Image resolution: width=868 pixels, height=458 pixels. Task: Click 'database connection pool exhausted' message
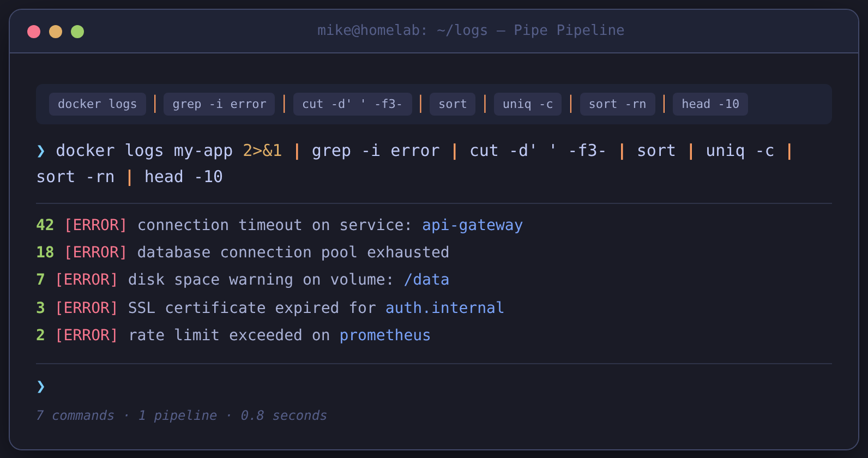(293, 252)
